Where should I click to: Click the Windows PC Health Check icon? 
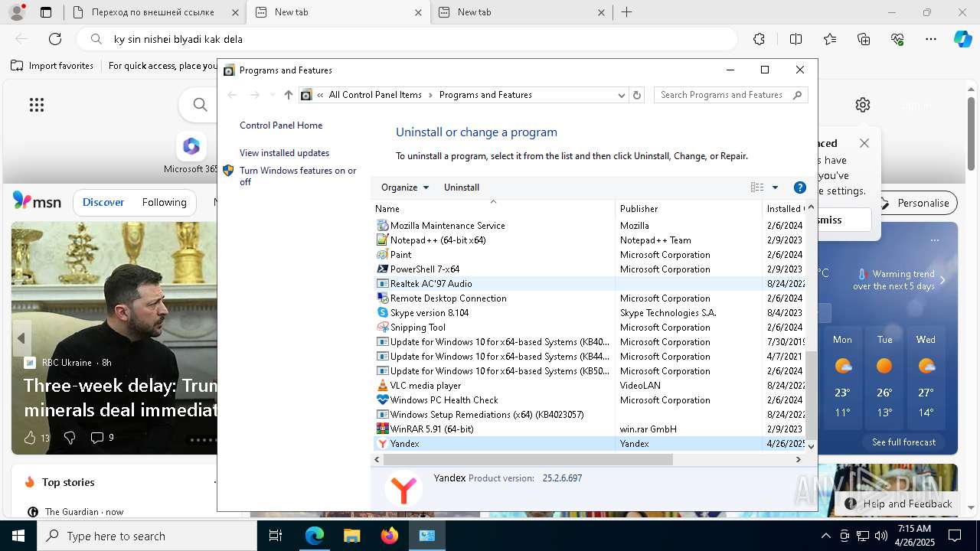[383, 400]
